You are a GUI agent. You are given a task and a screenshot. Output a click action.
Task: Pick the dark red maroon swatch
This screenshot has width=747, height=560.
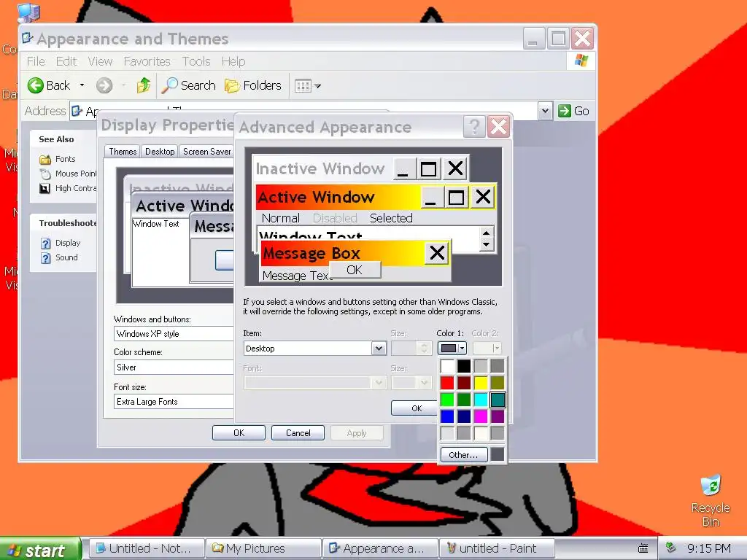click(464, 383)
